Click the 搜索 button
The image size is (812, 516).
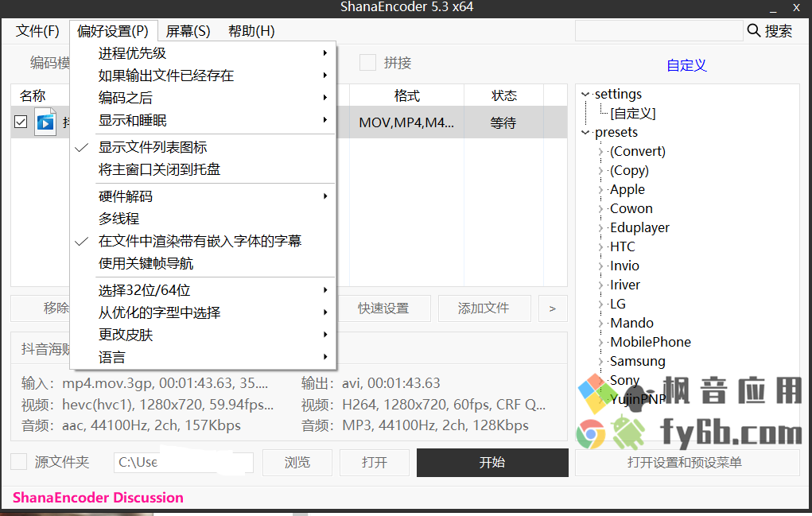[770, 31]
